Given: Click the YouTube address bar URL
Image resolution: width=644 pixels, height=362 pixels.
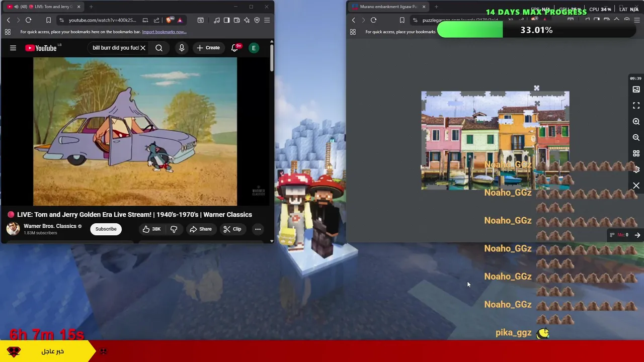Looking at the screenshot, I should 102,20.
